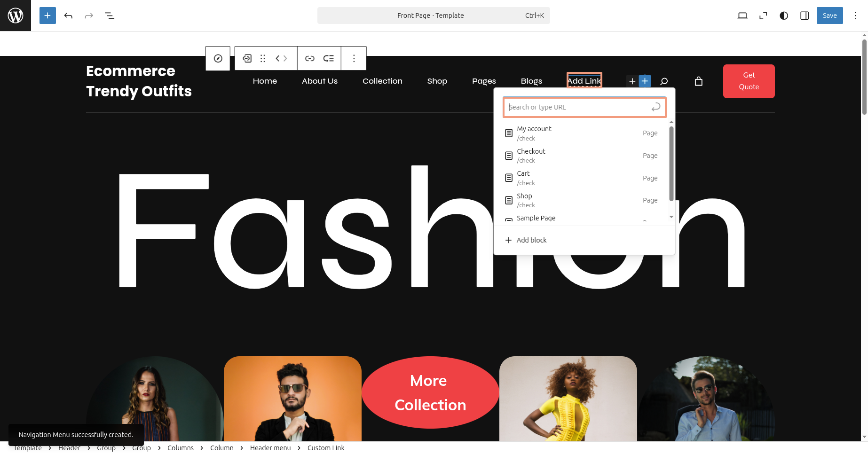Open the device preview laptop icon
The height and width of the screenshot is (454, 868).
[742, 16]
